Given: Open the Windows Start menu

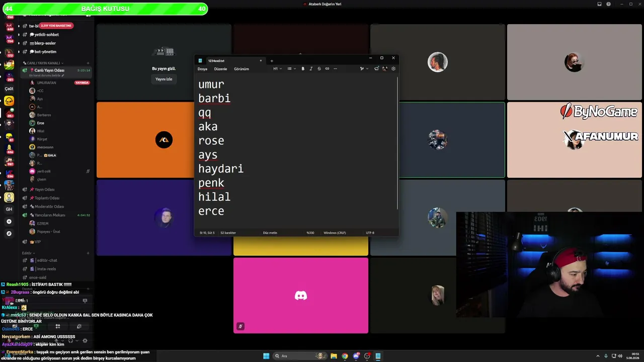Looking at the screenshot, I should tap(266, 356).
